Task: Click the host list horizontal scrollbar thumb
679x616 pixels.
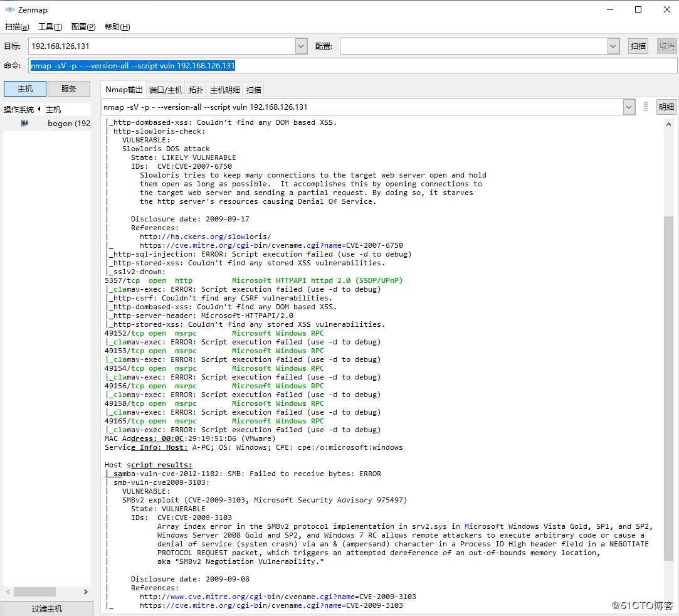Action: [x=34, y=592]
